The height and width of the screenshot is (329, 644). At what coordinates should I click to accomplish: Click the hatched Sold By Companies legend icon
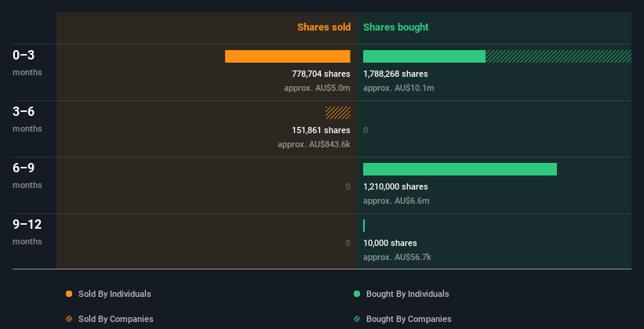(x=69, y=319)
